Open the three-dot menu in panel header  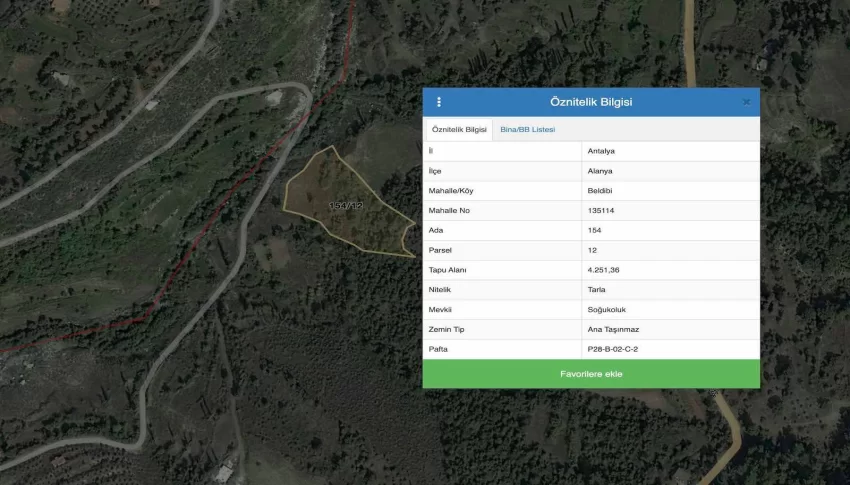pos(439,102)
